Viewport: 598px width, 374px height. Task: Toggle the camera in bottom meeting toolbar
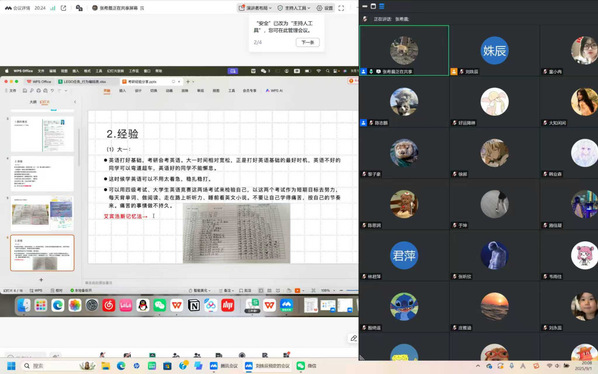point(127,355)
